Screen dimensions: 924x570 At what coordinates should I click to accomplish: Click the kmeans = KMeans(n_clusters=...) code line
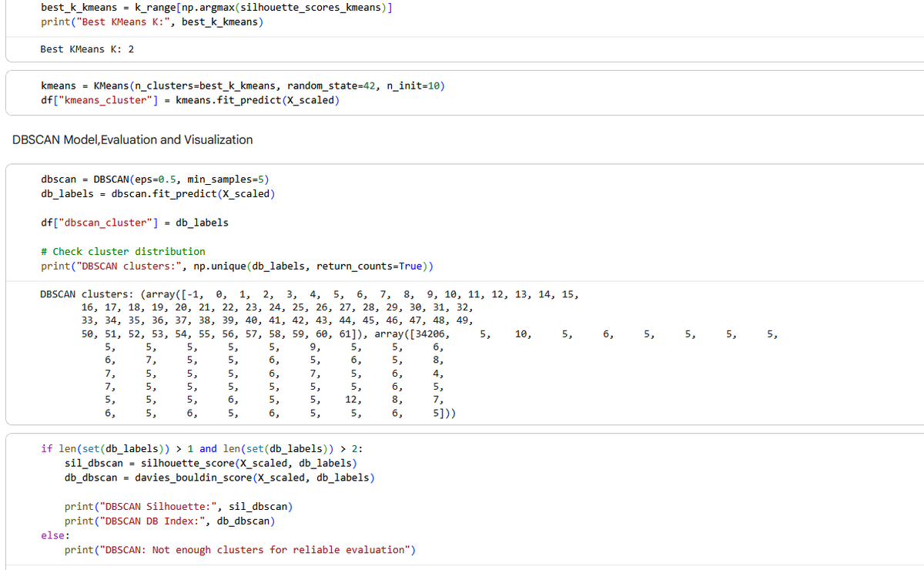click(243, 85)
